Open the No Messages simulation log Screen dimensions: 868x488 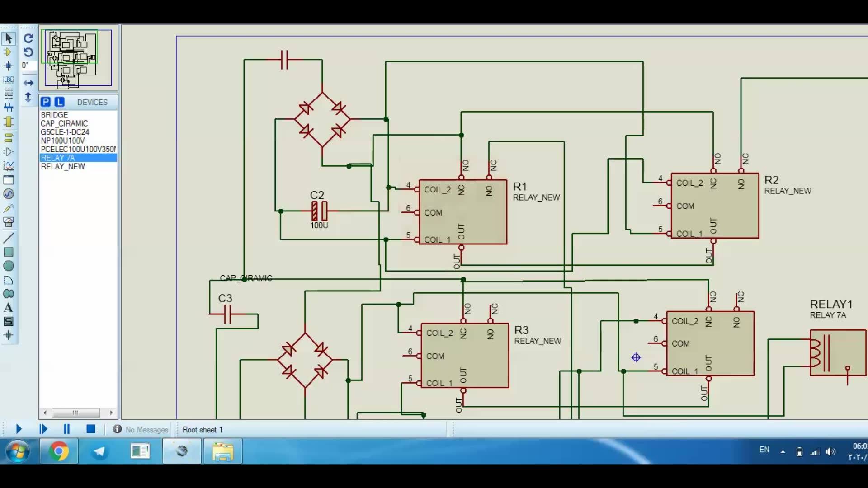141,429
